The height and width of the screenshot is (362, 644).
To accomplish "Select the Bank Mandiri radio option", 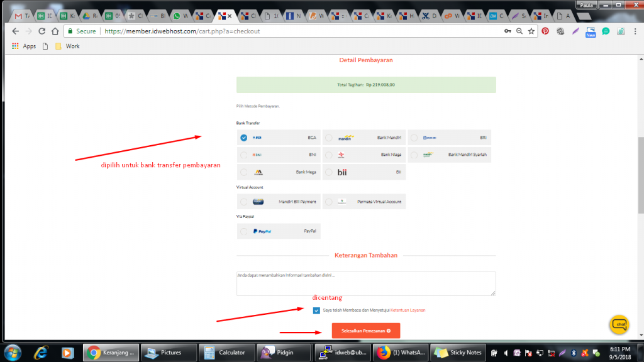I will point(364,138).
